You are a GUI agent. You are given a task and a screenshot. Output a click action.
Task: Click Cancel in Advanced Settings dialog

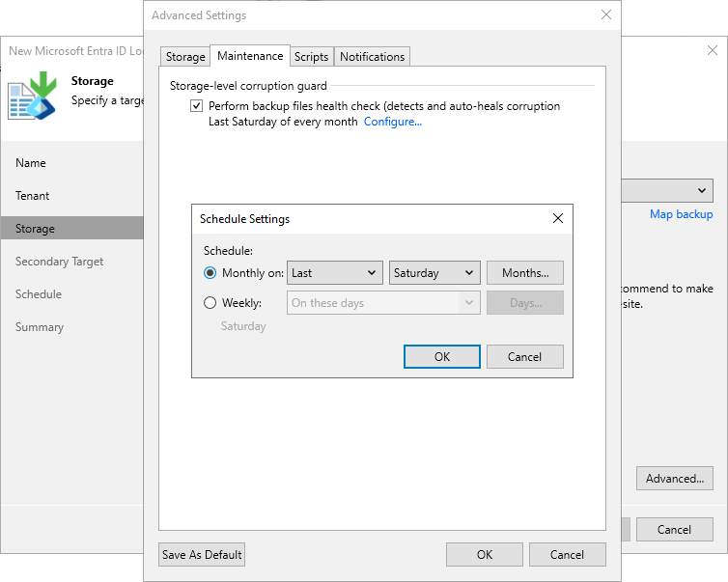point(568,555)
